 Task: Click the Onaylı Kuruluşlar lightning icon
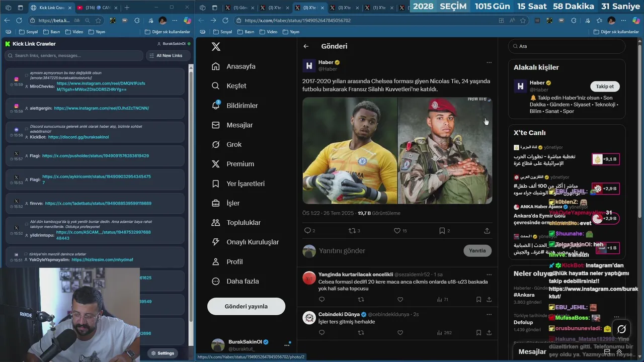click(216, 242)
